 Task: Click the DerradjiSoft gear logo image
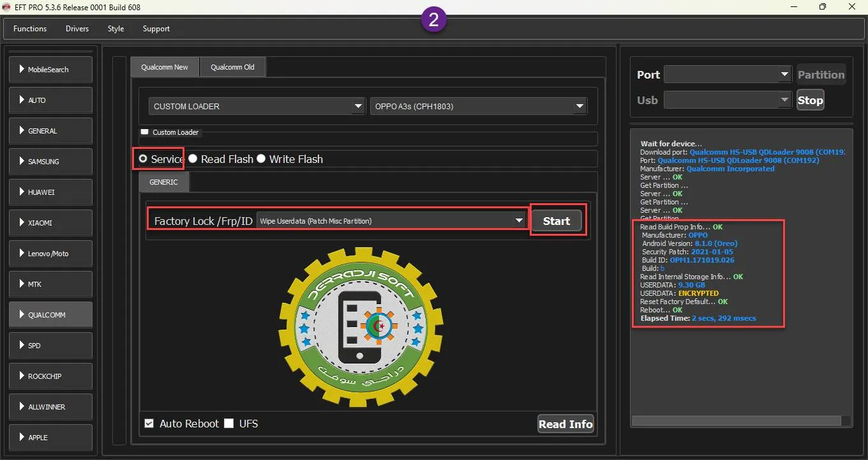tap(361, 327)
